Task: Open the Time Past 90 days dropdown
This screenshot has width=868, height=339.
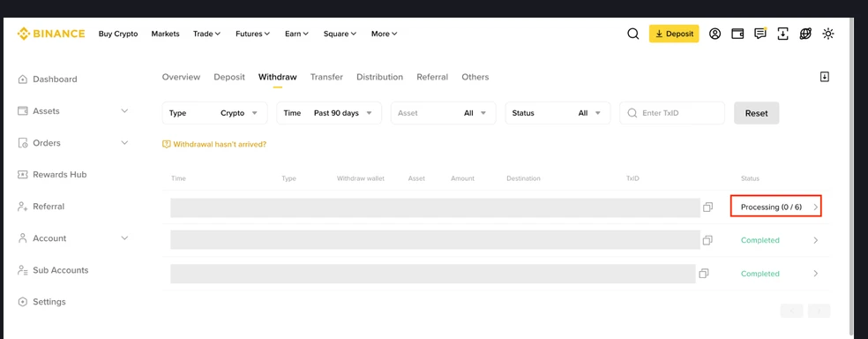Action: tap(329, 113)
